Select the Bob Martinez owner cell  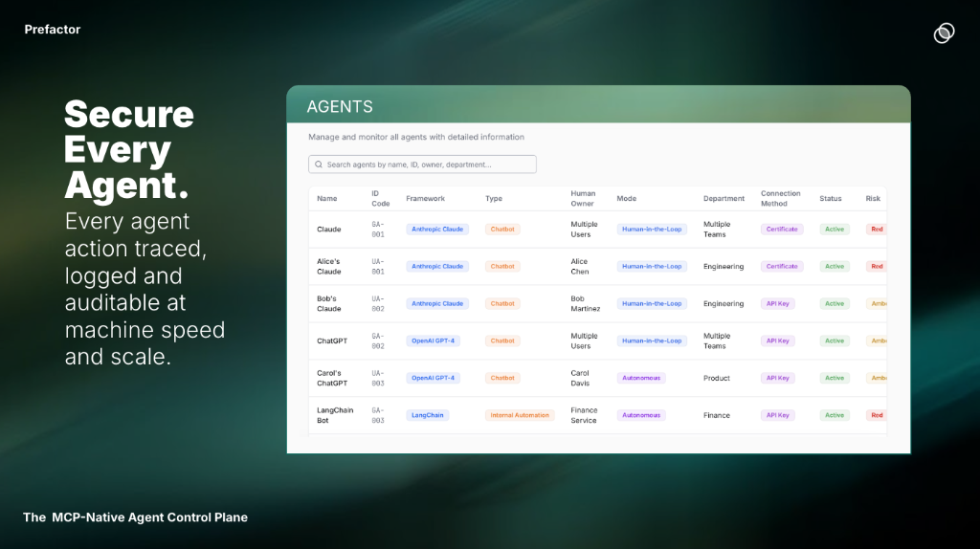pos(585,303)
